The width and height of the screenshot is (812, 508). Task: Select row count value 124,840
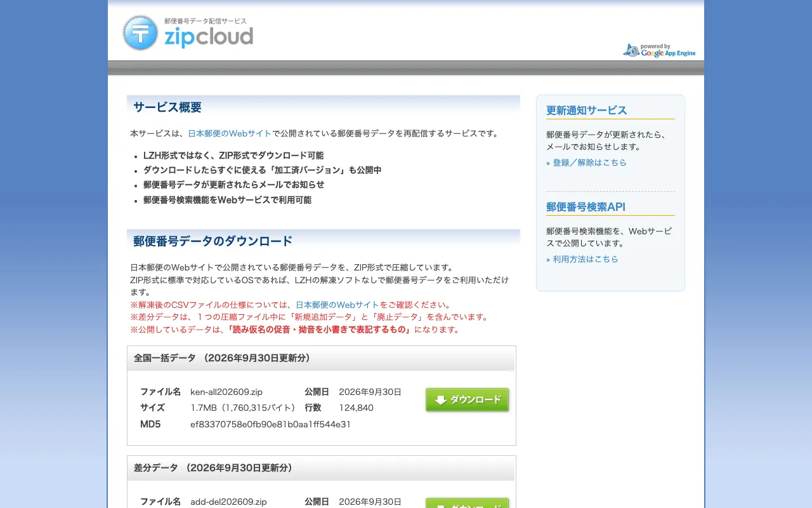356,408
